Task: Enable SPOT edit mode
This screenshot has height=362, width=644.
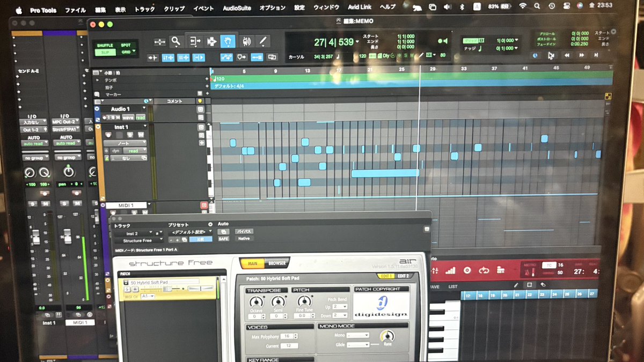Action: coord(126,46)
